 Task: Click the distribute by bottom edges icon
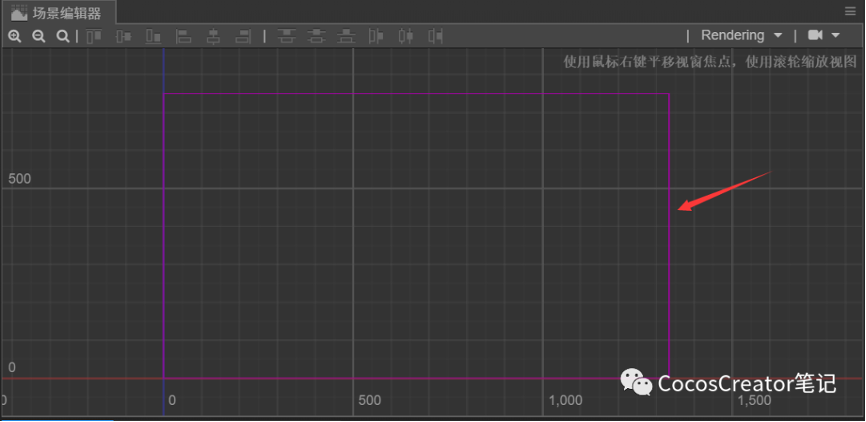click(x=346, y=36)
